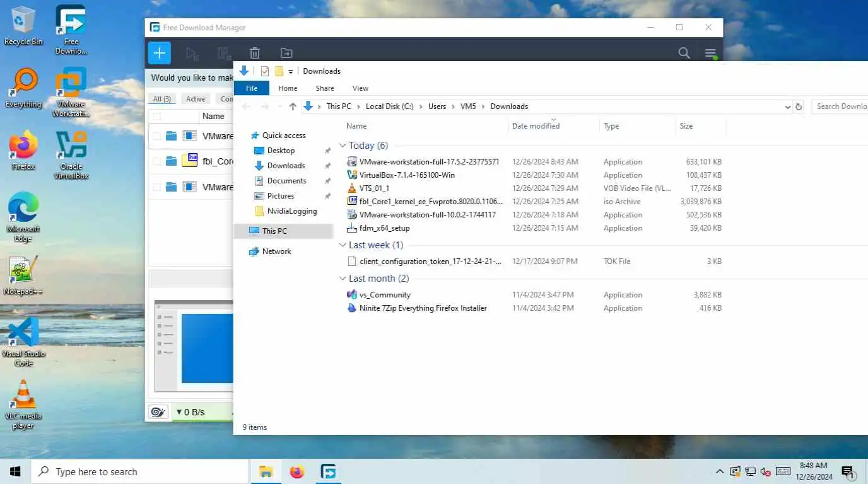Screen dimensions: 868x484
Task: Click Explorer's back navigation arrow
Action: click(x=247, y=107)
